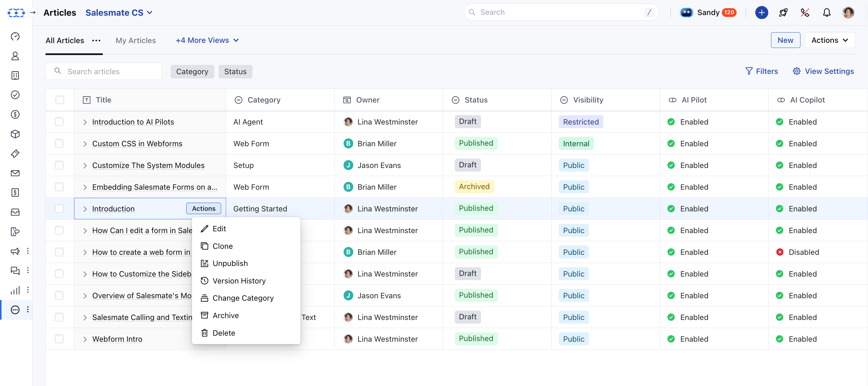Open the Tickets icon in sidebar

[x=15, y=154]
